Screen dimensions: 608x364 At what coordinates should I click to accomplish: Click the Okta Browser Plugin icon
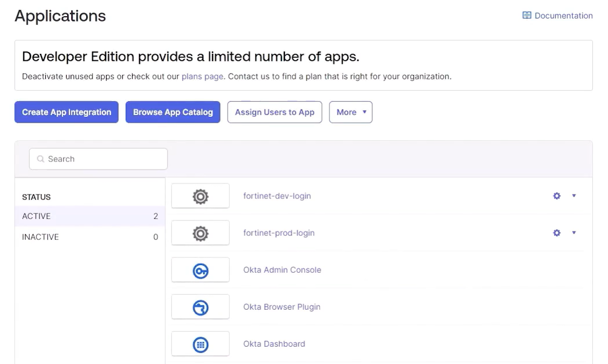click(x=200, y=308)
